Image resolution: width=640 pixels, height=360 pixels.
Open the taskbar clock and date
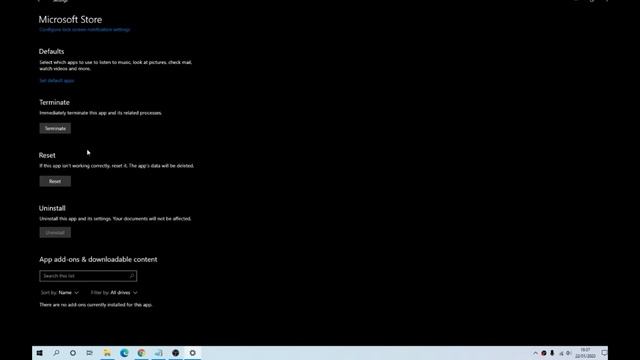[585, 353]
